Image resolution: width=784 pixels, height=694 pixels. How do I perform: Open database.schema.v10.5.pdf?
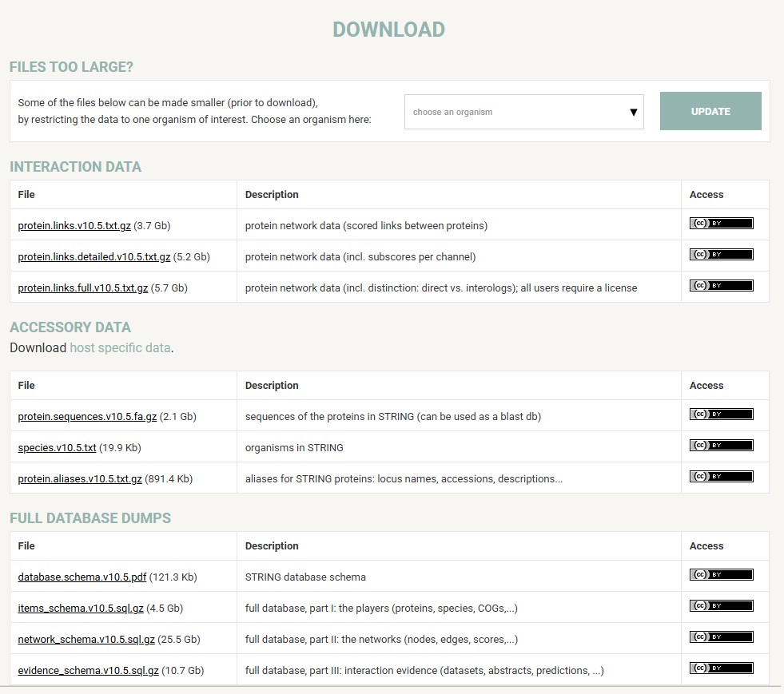pos(82,577)
